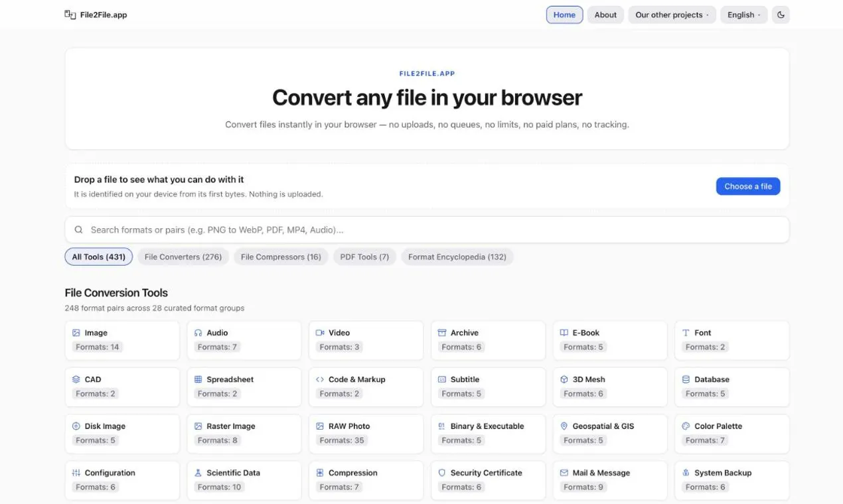Open the Subtitle category icon
Viewport: 843px width, 504px height.
[442, 379]
